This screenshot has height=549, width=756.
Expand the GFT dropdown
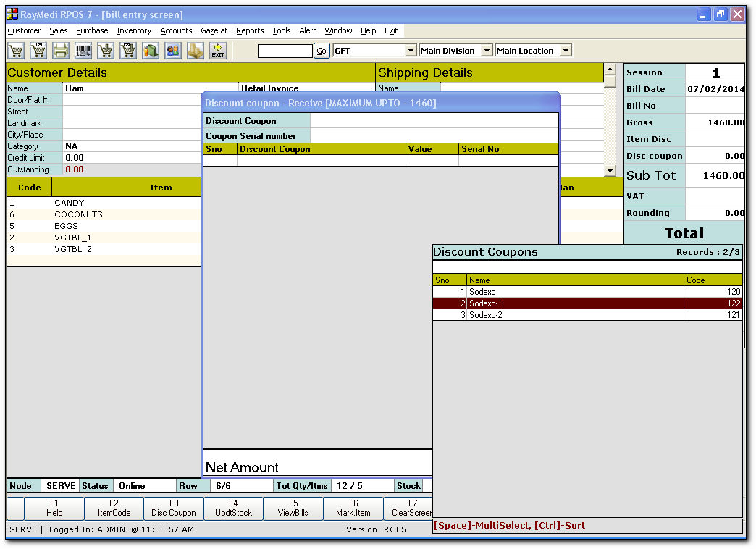(411, 51)
